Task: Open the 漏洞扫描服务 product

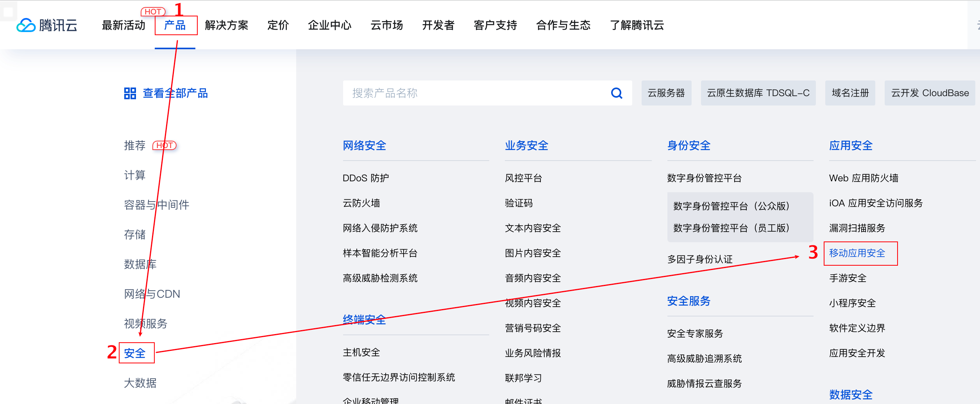Action: pos(857,228)
